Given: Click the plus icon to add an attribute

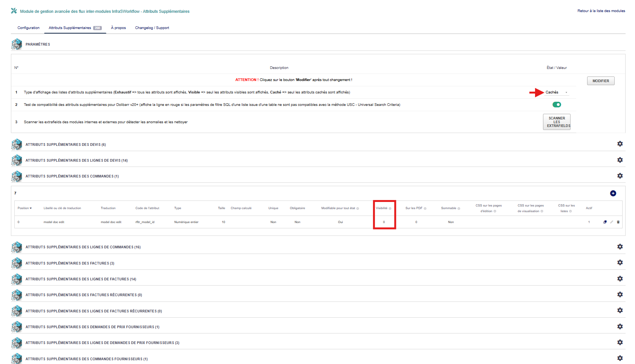Looking at the screenshot, I should pyautogui.click(x=613, y=193).
